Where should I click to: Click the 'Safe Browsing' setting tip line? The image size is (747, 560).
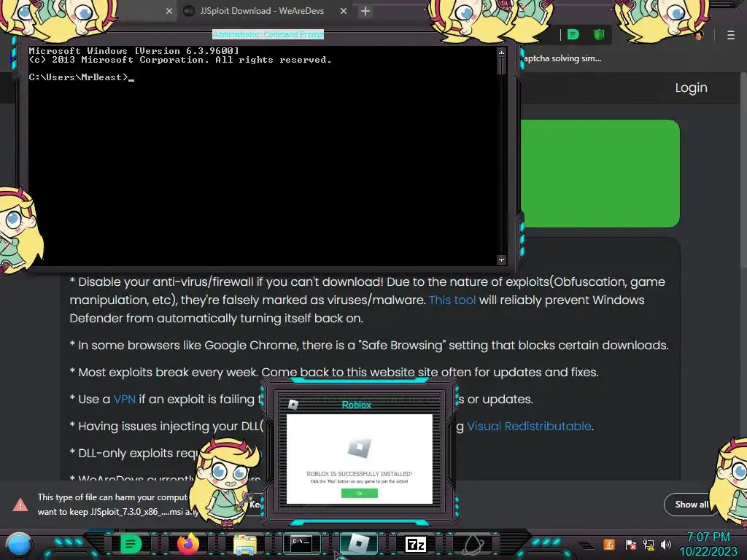[x=369, y=345]
